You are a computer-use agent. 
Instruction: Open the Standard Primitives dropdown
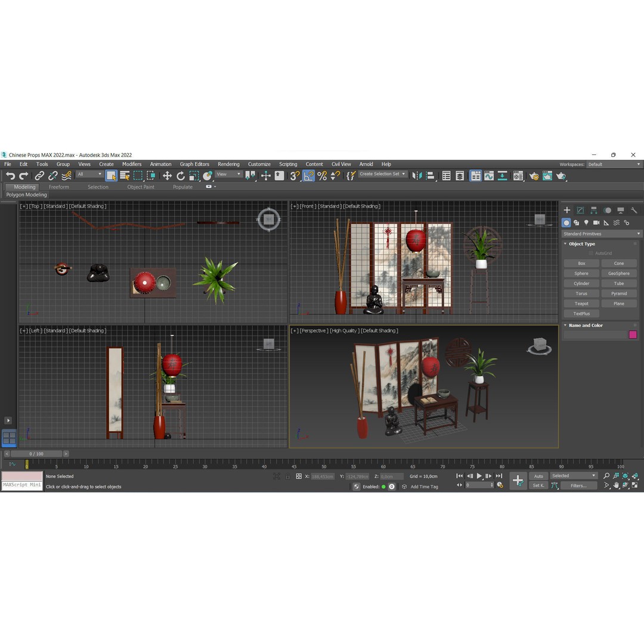pyautogui.click(x=601, y=234)
